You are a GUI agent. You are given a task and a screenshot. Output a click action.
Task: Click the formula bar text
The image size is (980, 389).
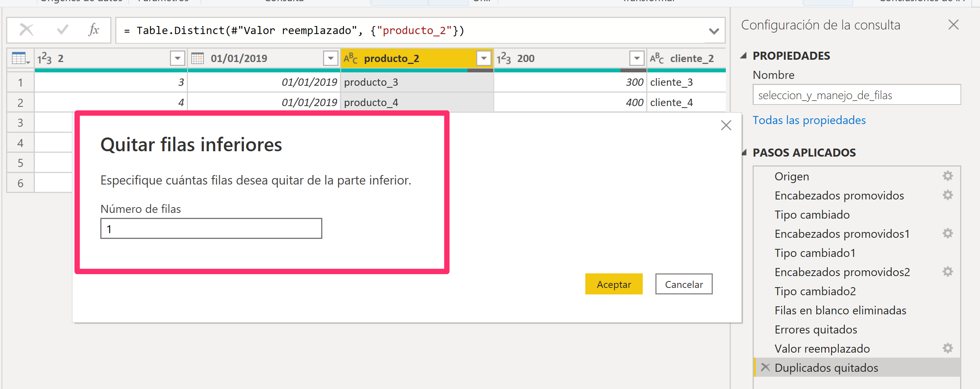[x=294, y=31]
